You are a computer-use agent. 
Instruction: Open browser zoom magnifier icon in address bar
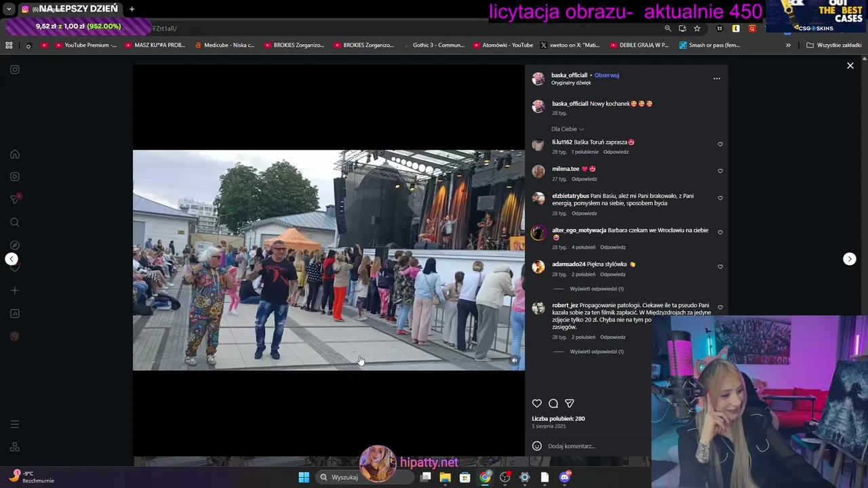[x=668, y=28]
